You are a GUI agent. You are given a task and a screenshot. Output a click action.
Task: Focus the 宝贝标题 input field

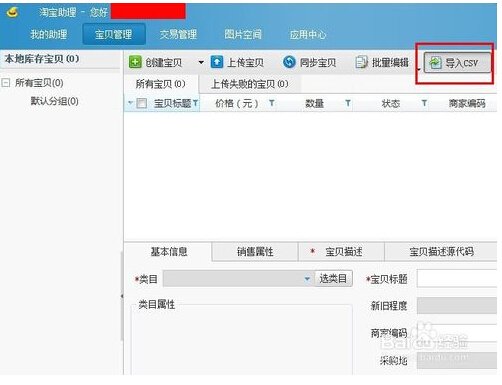pos(457,279)
